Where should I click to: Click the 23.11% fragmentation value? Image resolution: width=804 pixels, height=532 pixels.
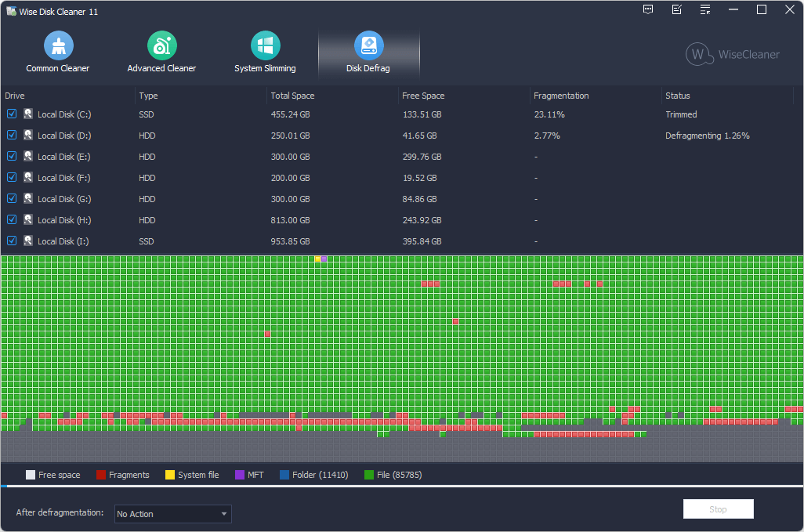click(x=549, y=114)
